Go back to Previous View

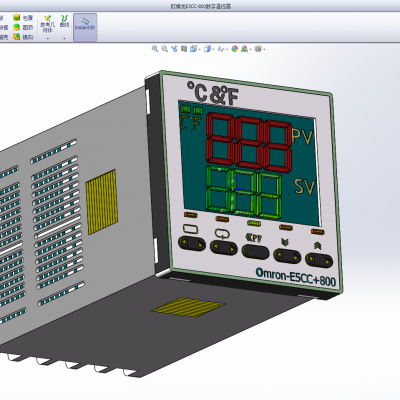click(x=174, y=49)
